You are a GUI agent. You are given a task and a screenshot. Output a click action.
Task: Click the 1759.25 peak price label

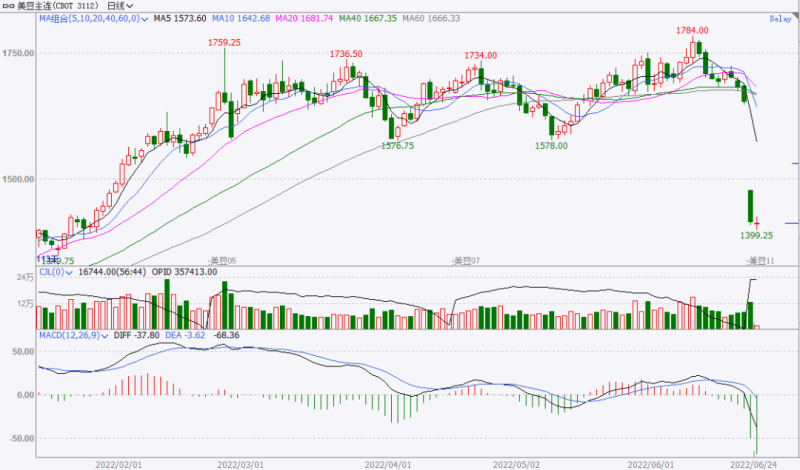point(224,42)
